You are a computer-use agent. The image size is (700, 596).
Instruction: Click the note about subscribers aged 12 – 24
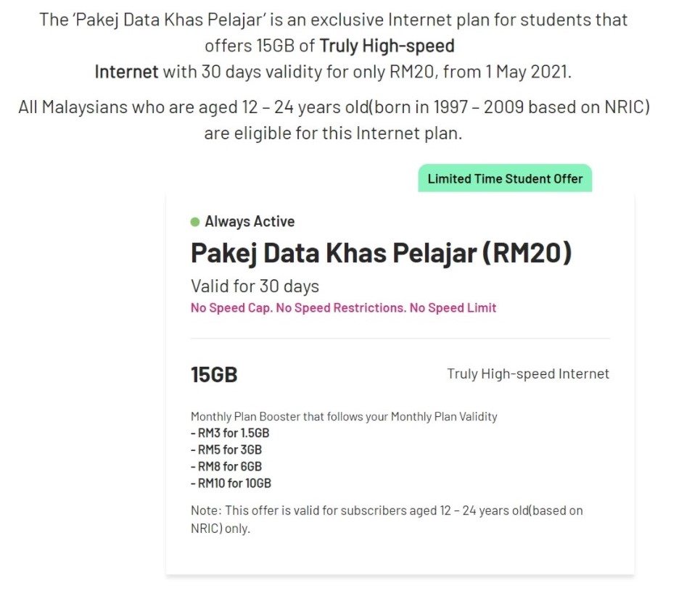pyautogui.click(x=387, y=519)
